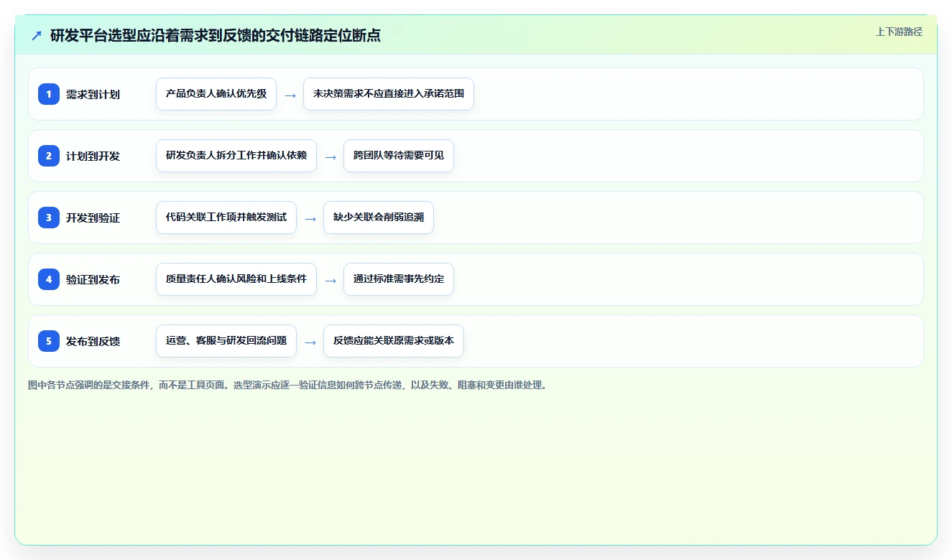
Task: Click the step 3 number badge
Action: click(x=49, y=218)
